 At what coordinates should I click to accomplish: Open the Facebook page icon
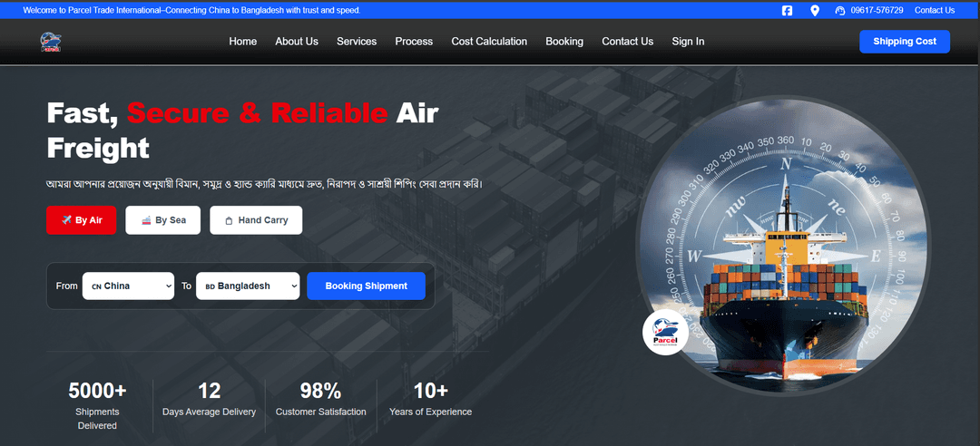pos(787,11)
